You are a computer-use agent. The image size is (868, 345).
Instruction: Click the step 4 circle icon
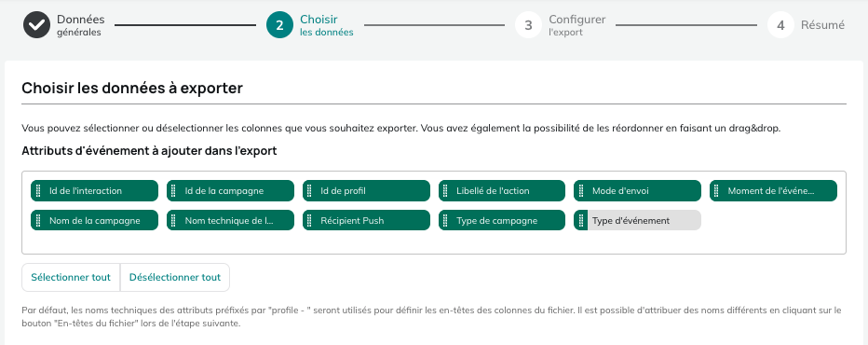[780, 25]
